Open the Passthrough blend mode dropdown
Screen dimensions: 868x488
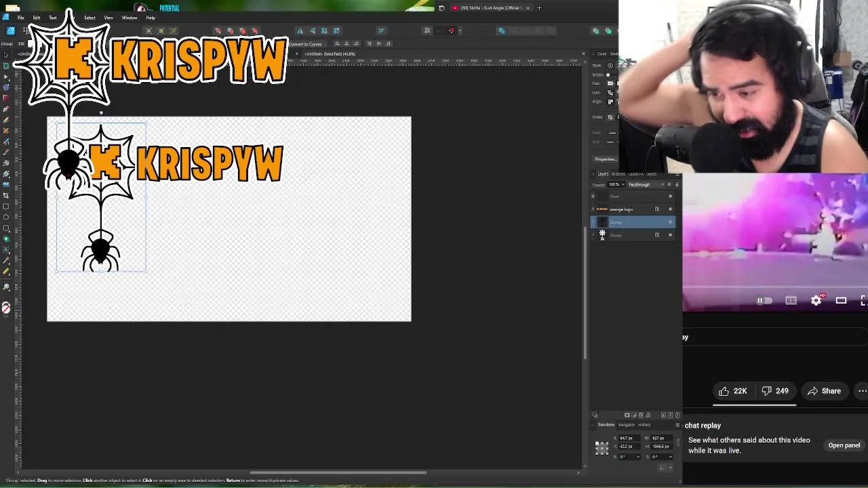646,184
